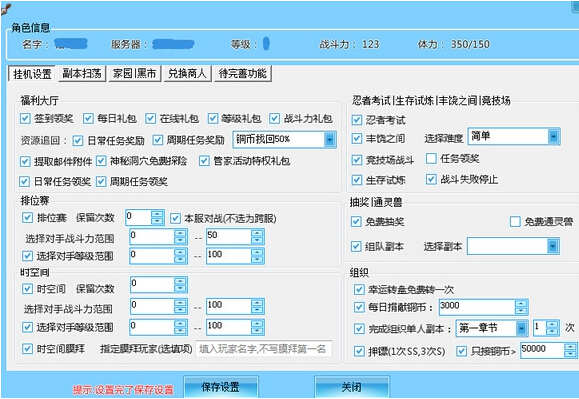Switch to the 副本扫荡 tab
Screen dimensions: 579x399
pos(82,73)
